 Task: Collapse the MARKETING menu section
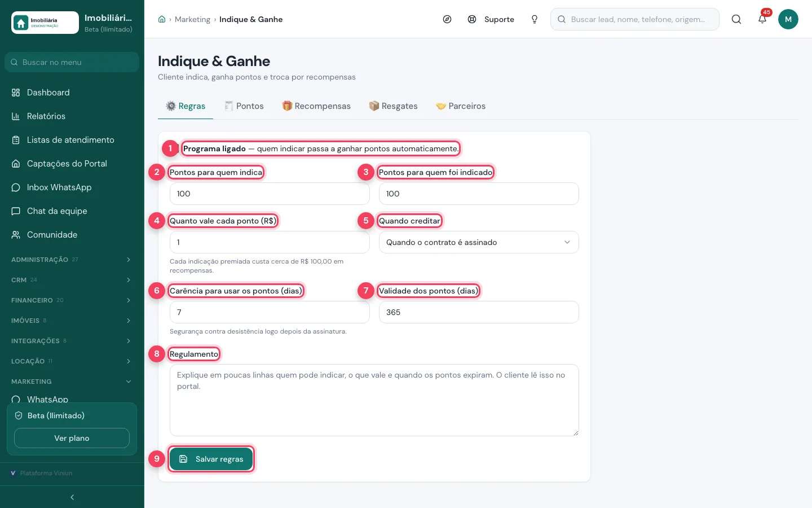[72, 382]
